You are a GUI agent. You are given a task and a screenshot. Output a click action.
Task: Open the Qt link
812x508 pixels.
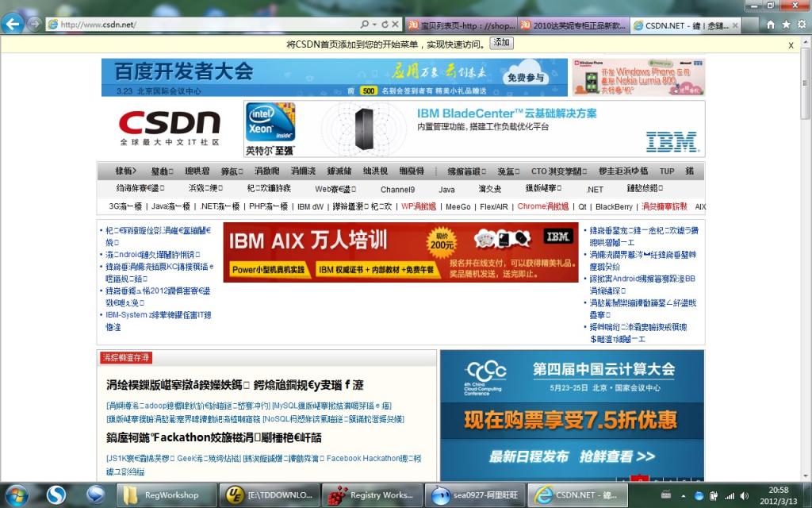click(x=582, y=206)
